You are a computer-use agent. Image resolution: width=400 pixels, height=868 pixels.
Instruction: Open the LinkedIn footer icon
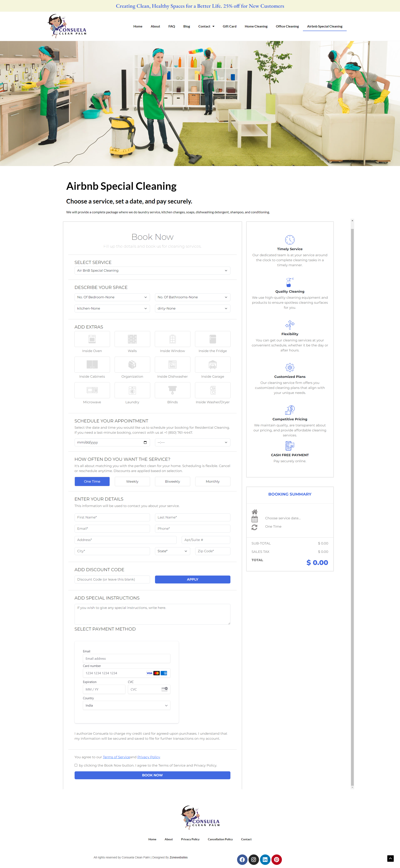pyautogui.click(x=265, y=859)
